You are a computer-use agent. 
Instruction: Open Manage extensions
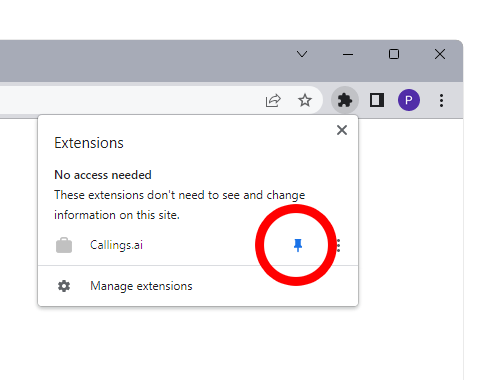point(198,286)
